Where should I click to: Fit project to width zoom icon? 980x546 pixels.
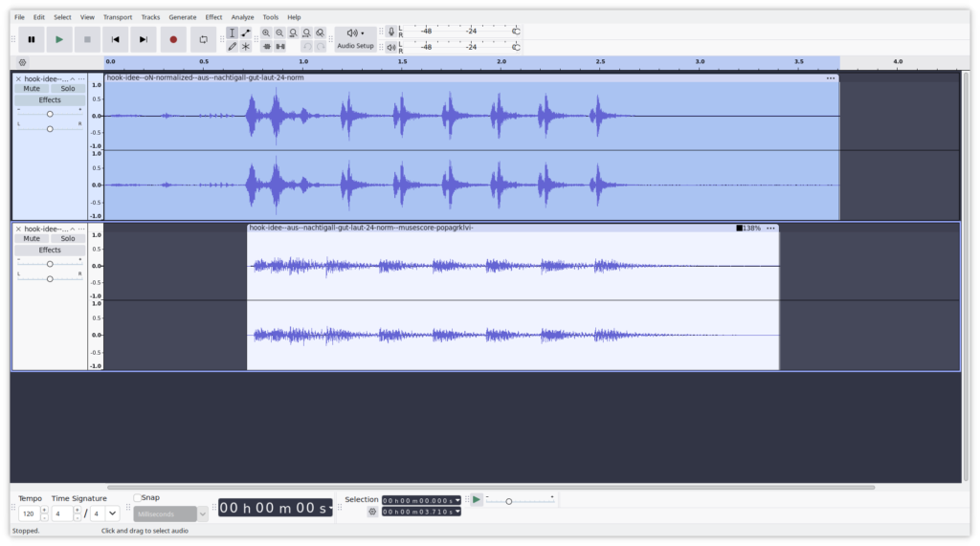pyautogui.click(x=307, y=33)
